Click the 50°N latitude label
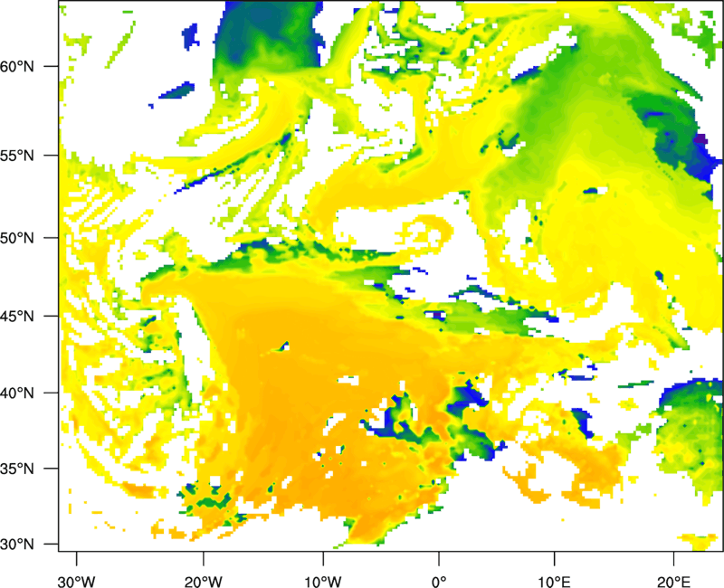Viewport: 724px width, 588px height. (17, 238)
